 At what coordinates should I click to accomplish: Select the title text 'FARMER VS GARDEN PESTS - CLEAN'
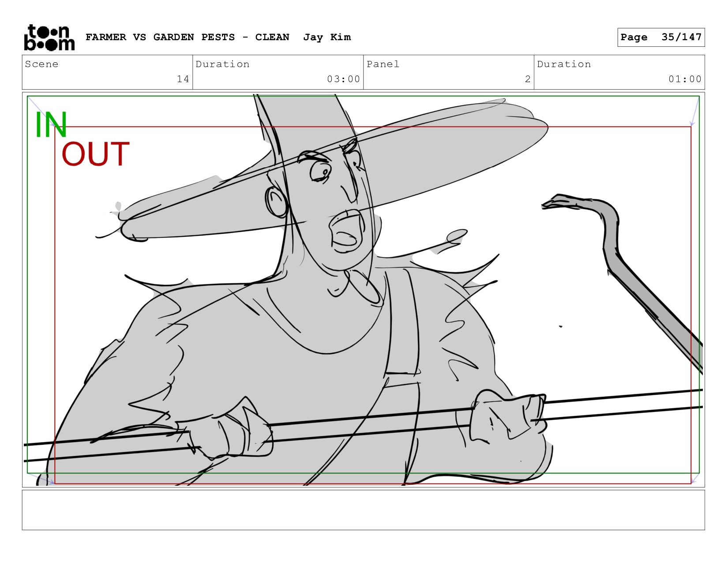[x=188, y=37]
